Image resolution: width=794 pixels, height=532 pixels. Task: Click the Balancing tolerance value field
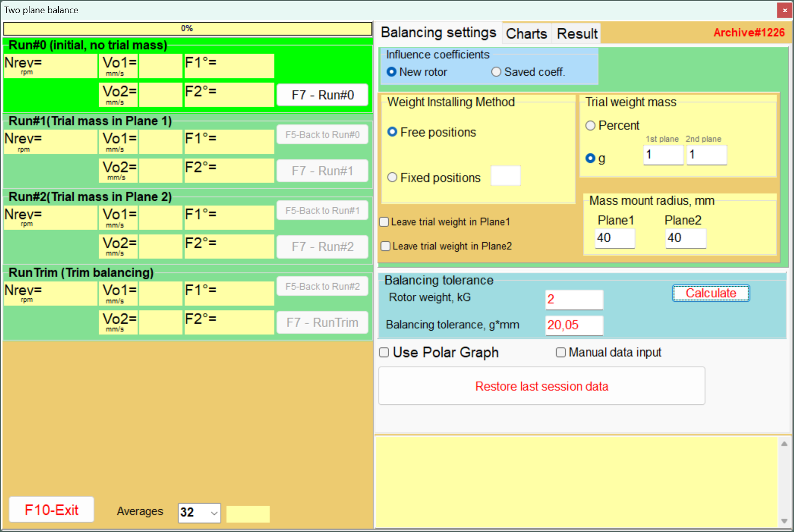coord(574,325)
